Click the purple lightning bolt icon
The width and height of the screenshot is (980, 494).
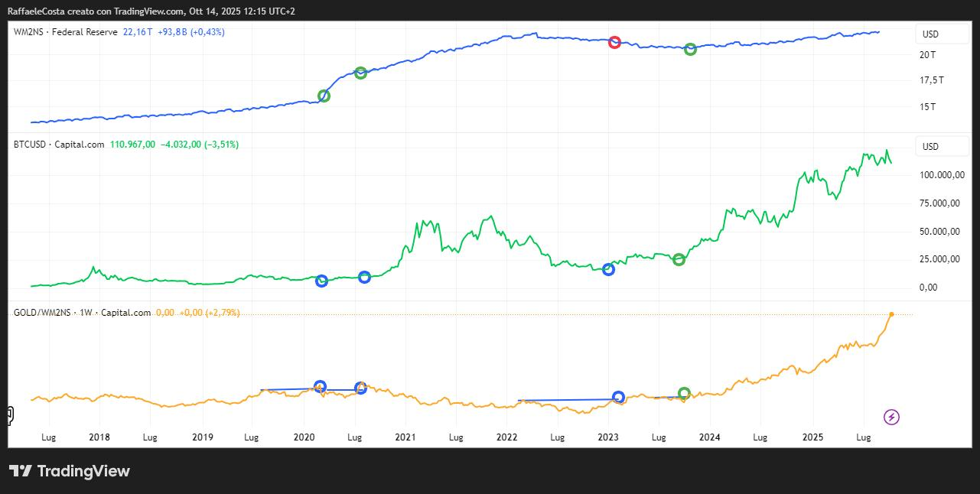pos(891,417)
